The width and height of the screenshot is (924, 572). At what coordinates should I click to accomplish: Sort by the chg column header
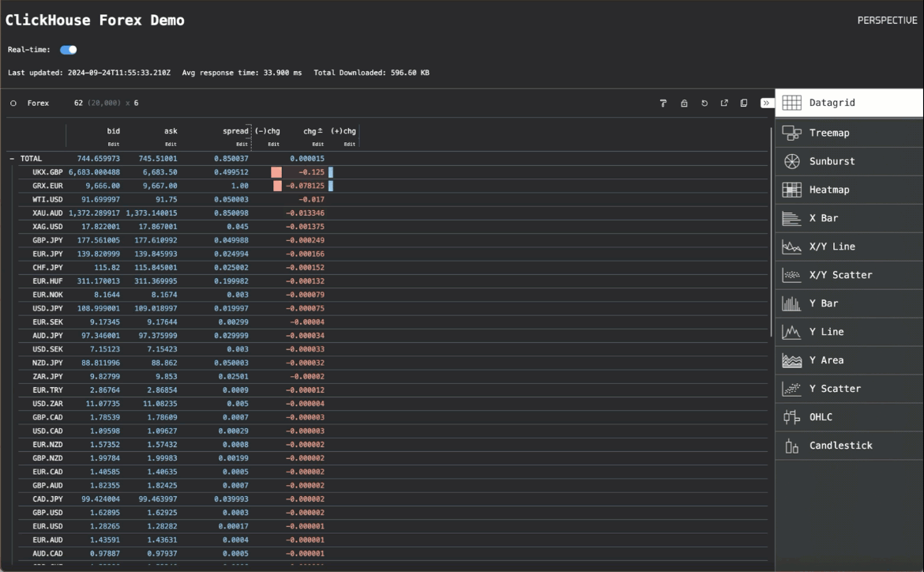click(310, 131)
